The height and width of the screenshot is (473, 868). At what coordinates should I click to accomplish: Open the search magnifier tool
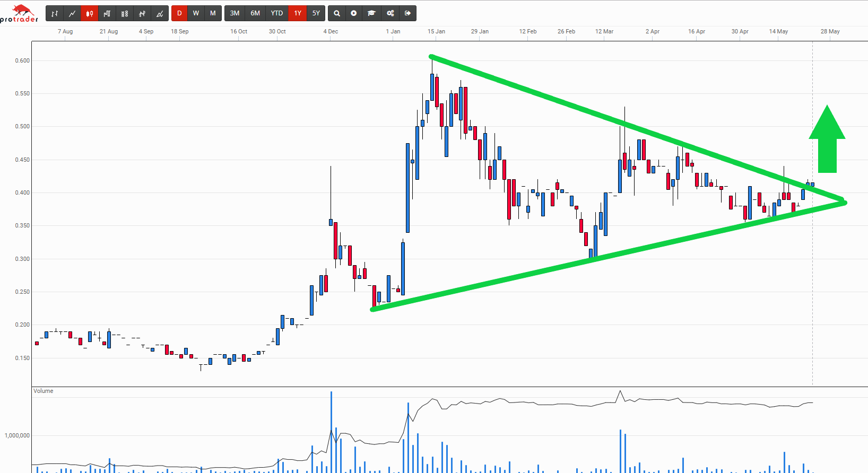[x=337, y=13]
